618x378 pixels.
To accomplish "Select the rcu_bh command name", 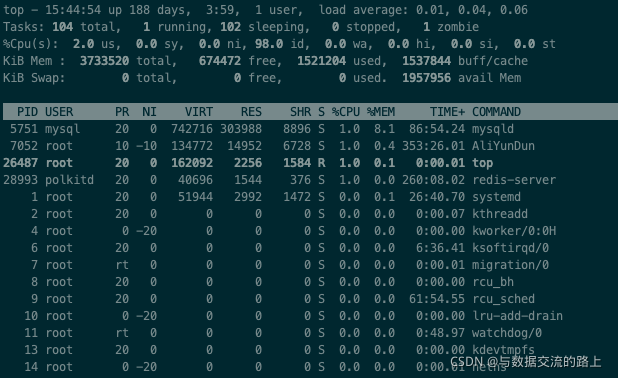I will click(x=493, y=282).
